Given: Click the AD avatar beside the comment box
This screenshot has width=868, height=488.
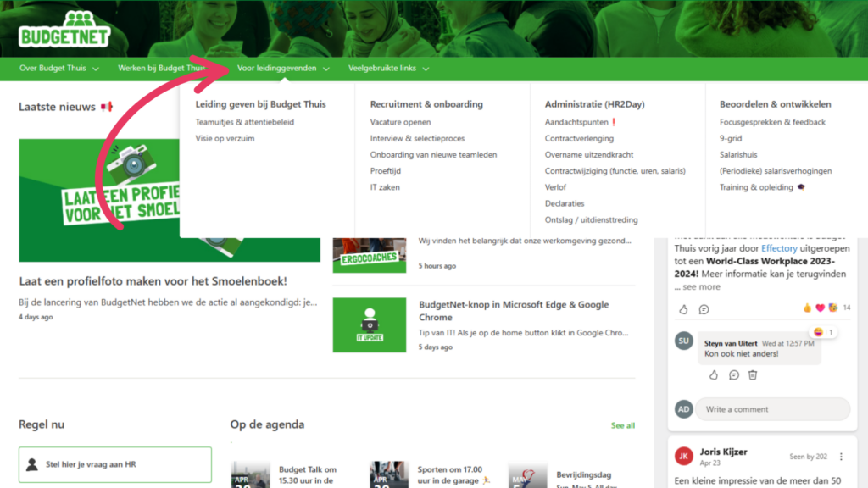Looking at the screenshot, I should click(x=684, y=409).
